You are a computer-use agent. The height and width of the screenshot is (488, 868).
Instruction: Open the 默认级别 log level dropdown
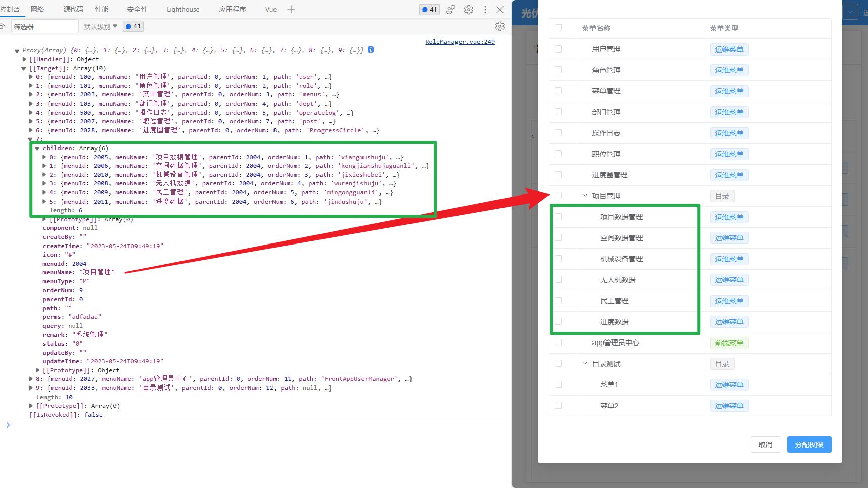point(100,26)
